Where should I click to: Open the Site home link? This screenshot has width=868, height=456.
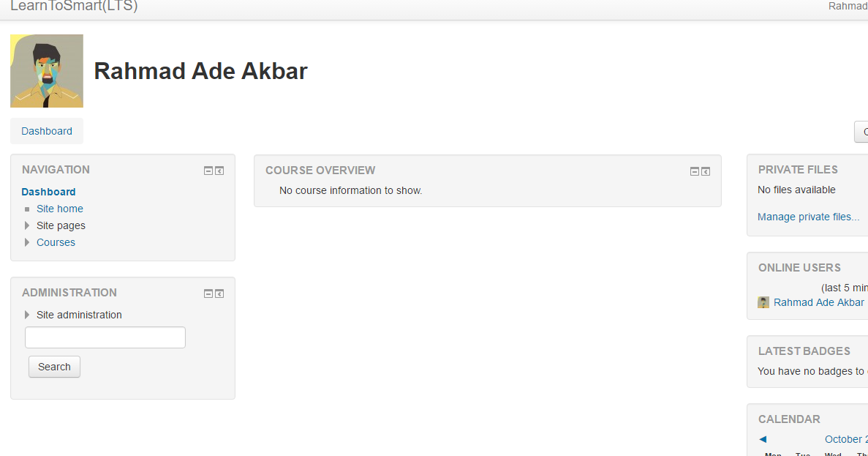(x=60, y=209)
